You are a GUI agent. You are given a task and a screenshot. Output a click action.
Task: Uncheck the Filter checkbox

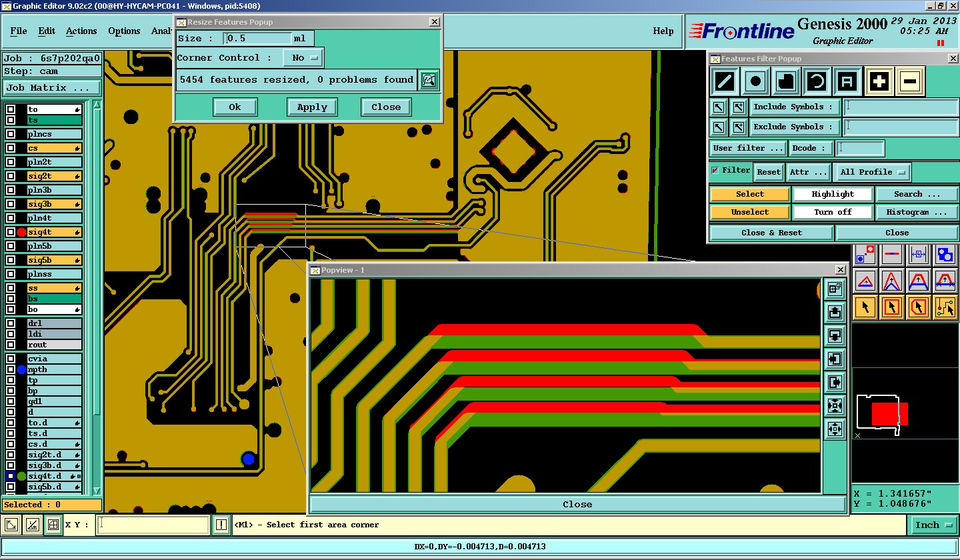(715, 171)
